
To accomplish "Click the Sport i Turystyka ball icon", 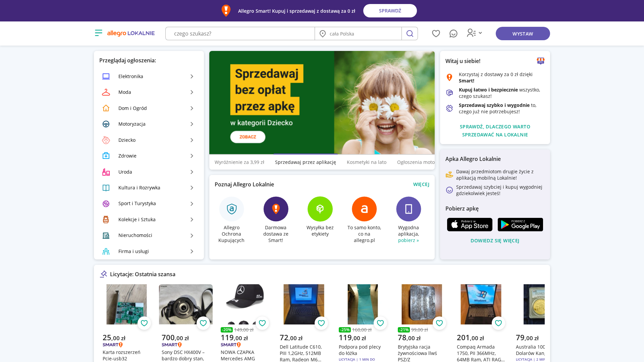I will (106, 204).
